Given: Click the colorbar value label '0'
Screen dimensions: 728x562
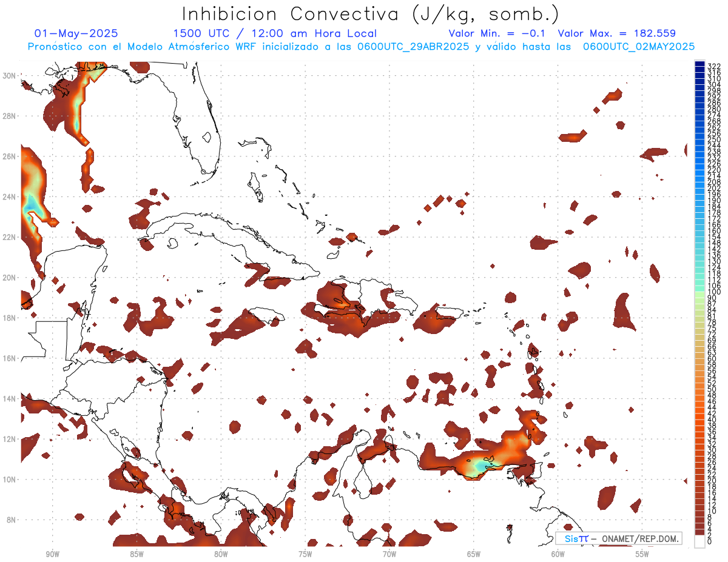Looking at the screenshot, I should (710, 541).
